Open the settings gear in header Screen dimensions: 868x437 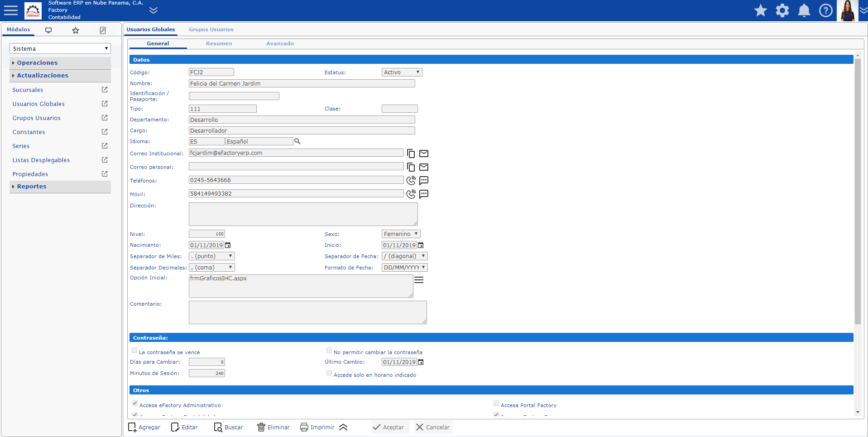click(x=782, y=10)
